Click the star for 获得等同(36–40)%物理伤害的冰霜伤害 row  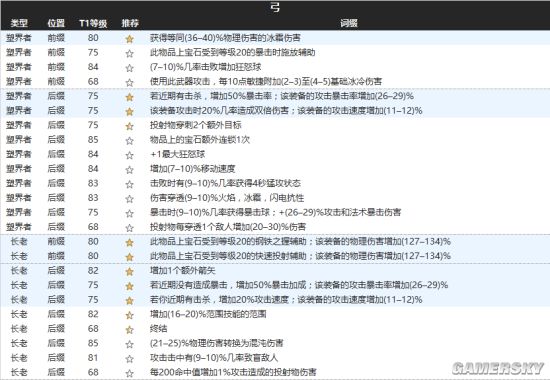click(129, 39)
